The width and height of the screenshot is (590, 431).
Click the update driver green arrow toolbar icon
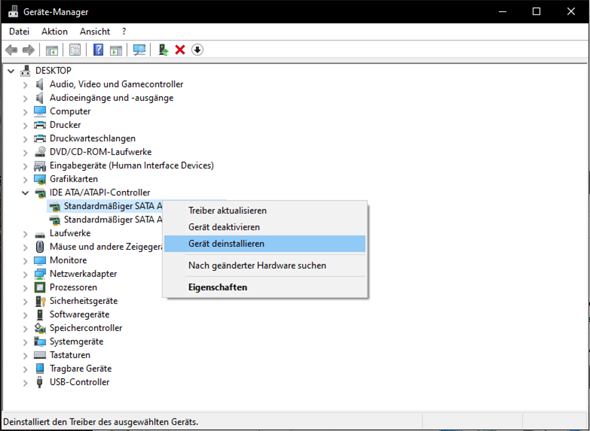[x=163, y=50]
